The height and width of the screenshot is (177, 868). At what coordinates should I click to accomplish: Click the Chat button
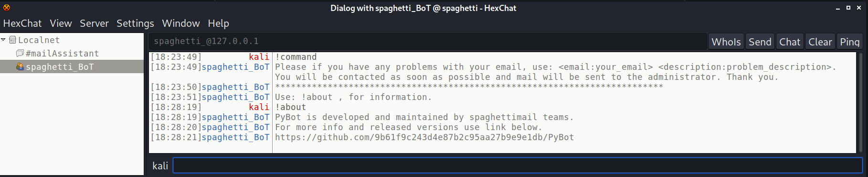(790, 42)
